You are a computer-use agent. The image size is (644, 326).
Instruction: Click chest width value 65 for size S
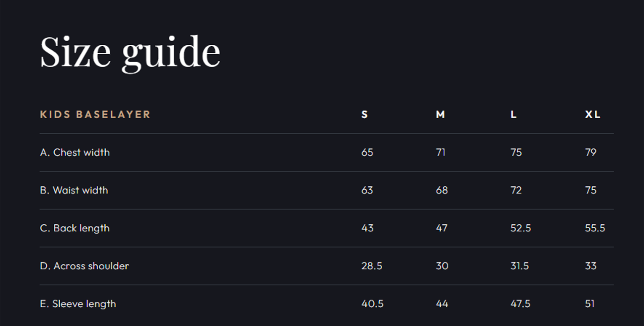[x=367, y=152]
